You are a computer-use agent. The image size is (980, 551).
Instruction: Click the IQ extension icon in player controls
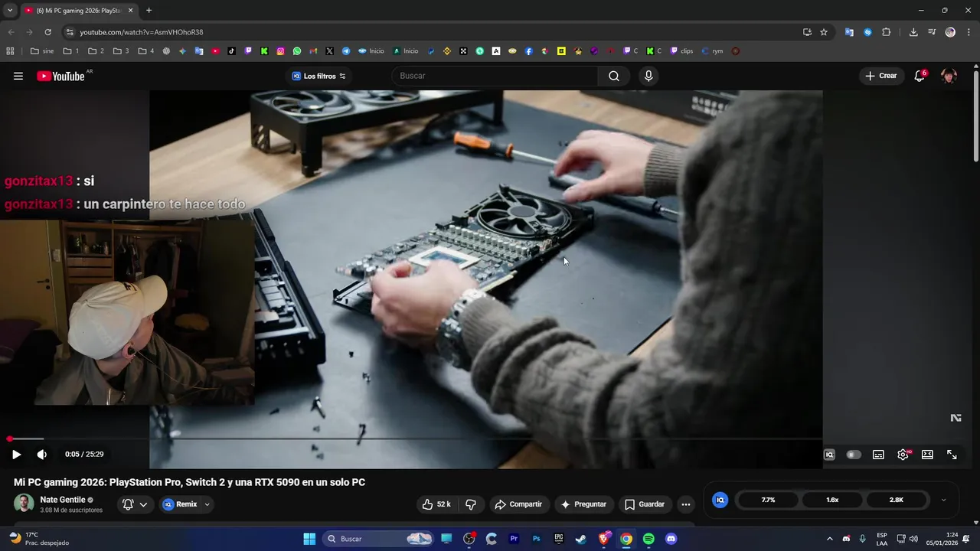click(829, 455)
